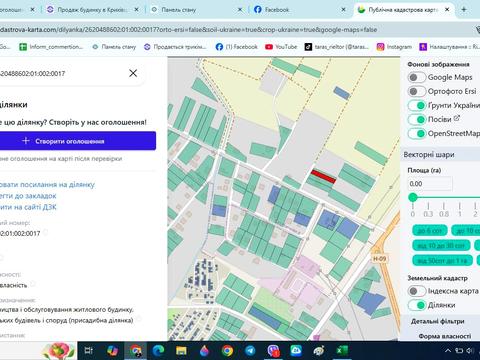Screen dimensions: 480x360
Task: Open Налаштування bookmark
Action: pyautogui.click(x=449, y=47)
